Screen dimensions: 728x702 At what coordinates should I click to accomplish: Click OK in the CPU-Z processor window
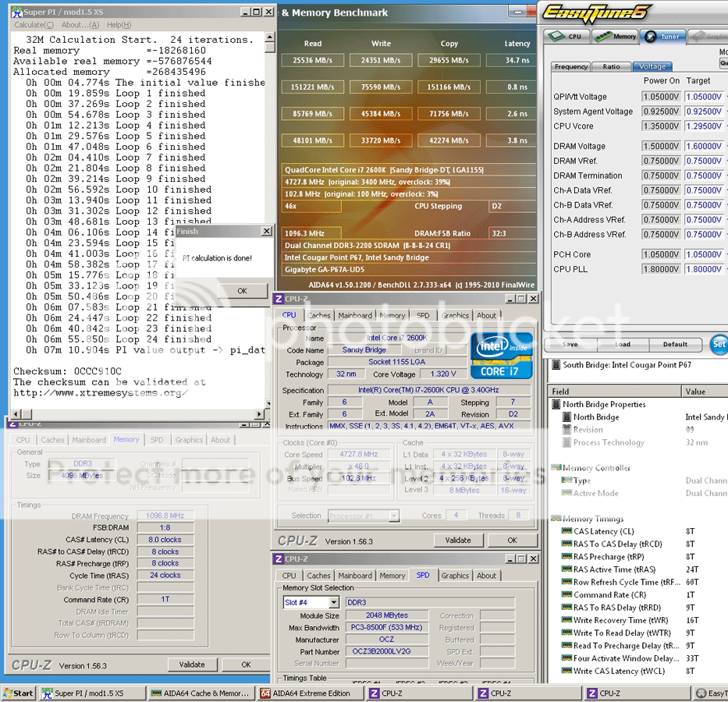click(x=512, y=540)
